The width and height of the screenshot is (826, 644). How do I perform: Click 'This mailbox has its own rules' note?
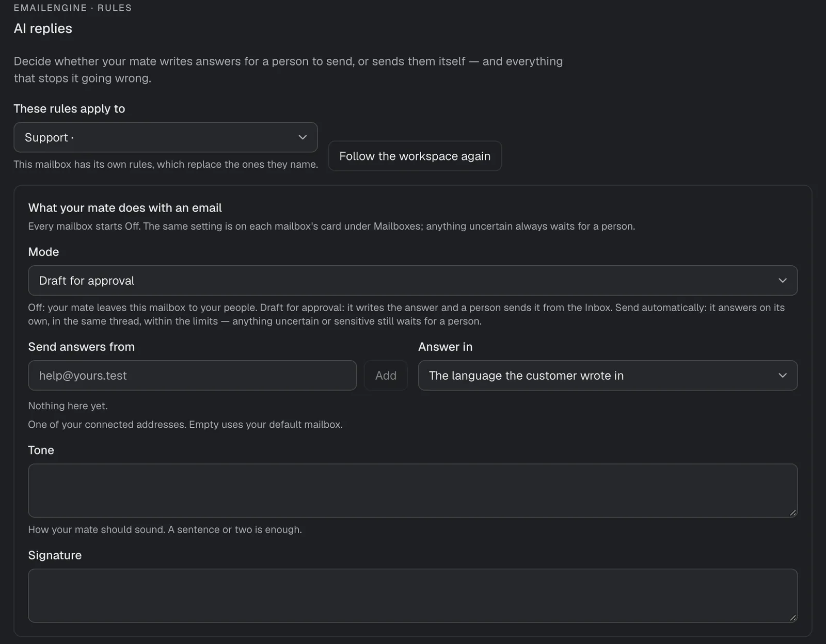tap(166, 164)
